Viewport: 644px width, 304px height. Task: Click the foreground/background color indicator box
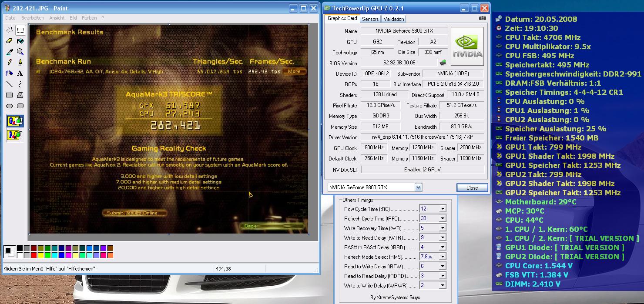click(x=9, y=252)
